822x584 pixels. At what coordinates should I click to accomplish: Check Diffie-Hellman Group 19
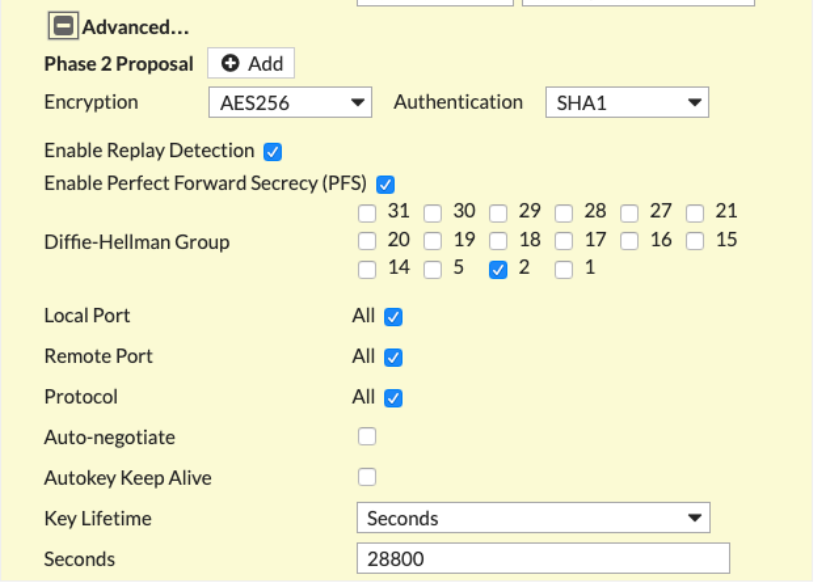coord(433,241)
